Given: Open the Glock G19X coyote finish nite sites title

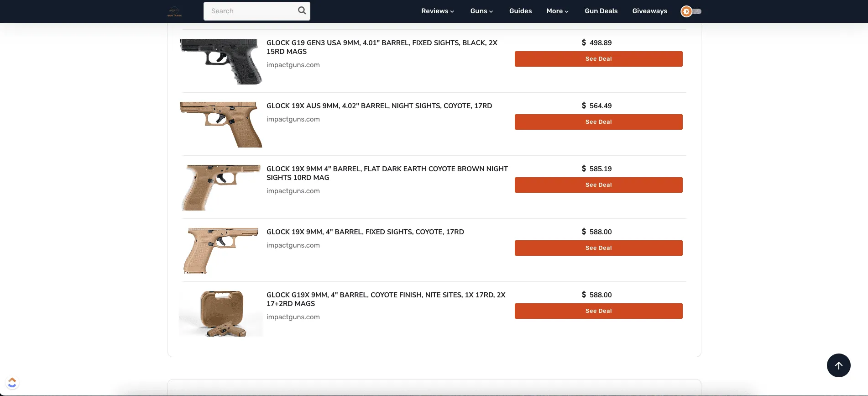Looking at the screenshot, I should (x=386, y=299).
